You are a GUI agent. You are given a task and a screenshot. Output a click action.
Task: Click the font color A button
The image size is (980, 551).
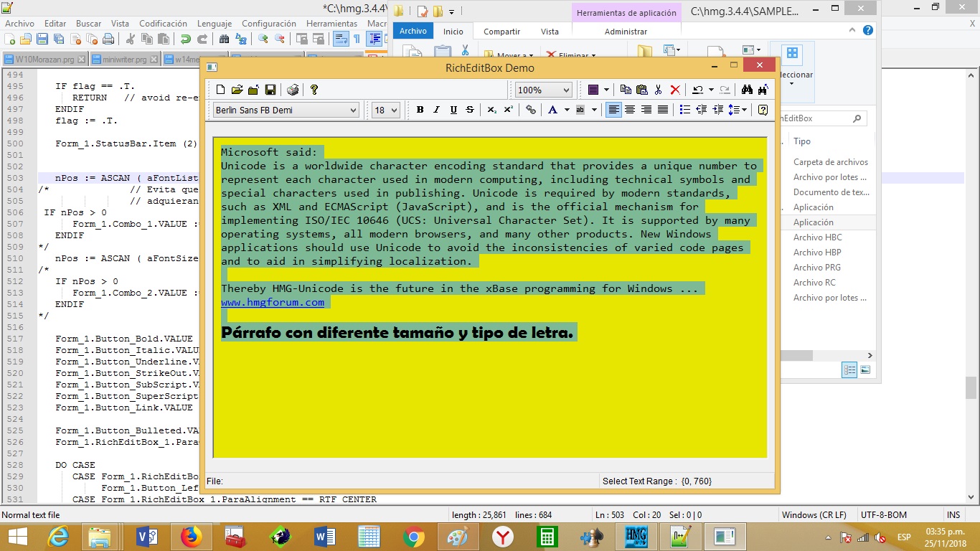coord(552,110)
